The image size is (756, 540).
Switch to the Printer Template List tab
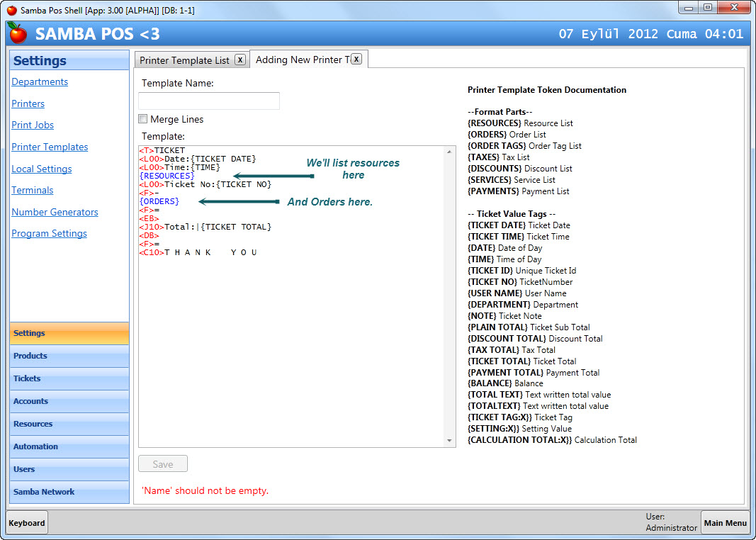185,60
